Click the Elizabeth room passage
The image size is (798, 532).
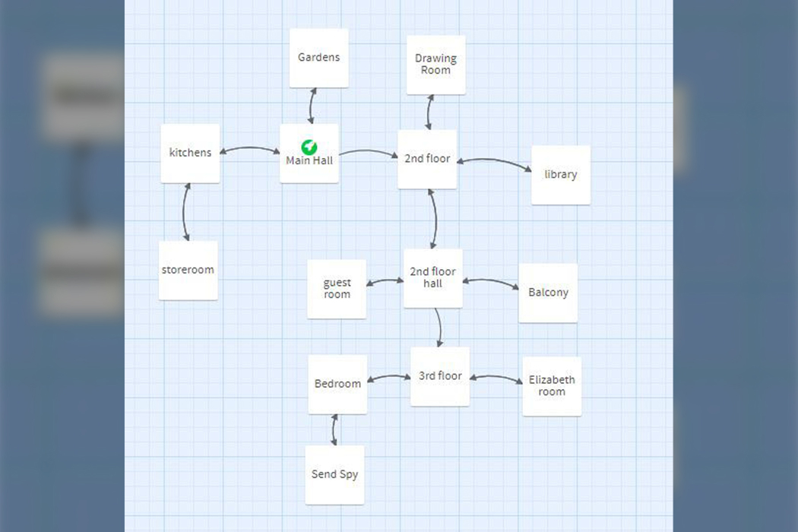[552, 386]
